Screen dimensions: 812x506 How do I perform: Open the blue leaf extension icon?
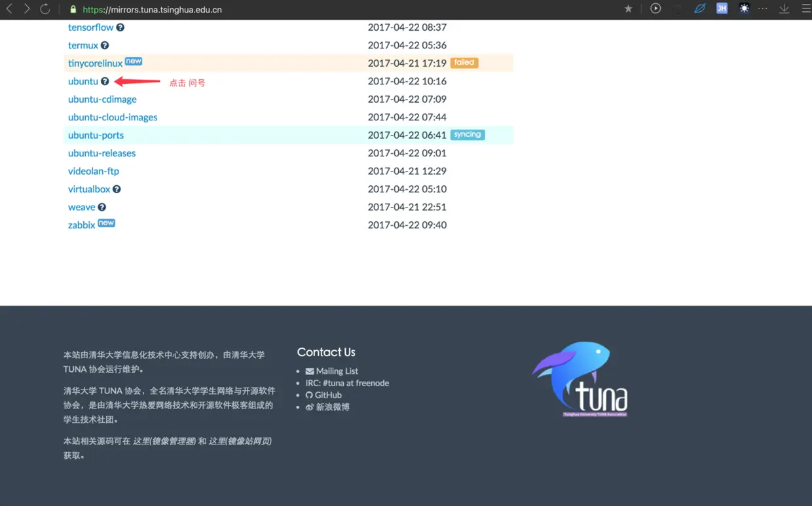coord(700,9)
